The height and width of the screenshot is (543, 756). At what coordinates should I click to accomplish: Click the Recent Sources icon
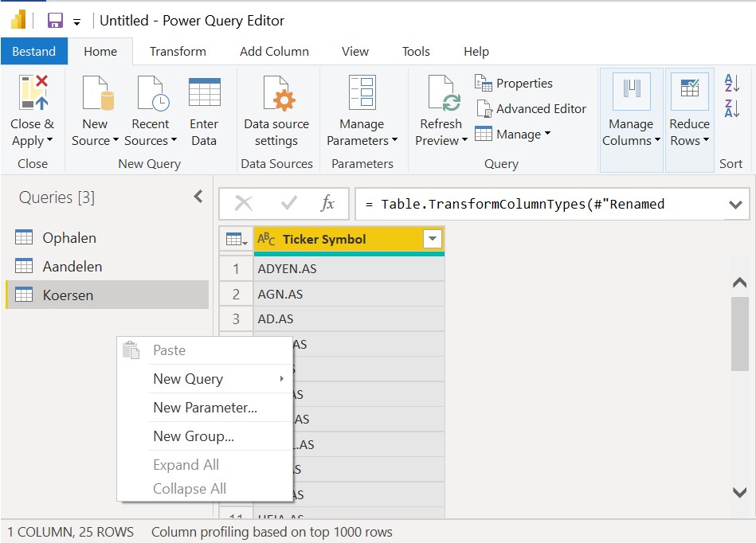click(151, 93)
